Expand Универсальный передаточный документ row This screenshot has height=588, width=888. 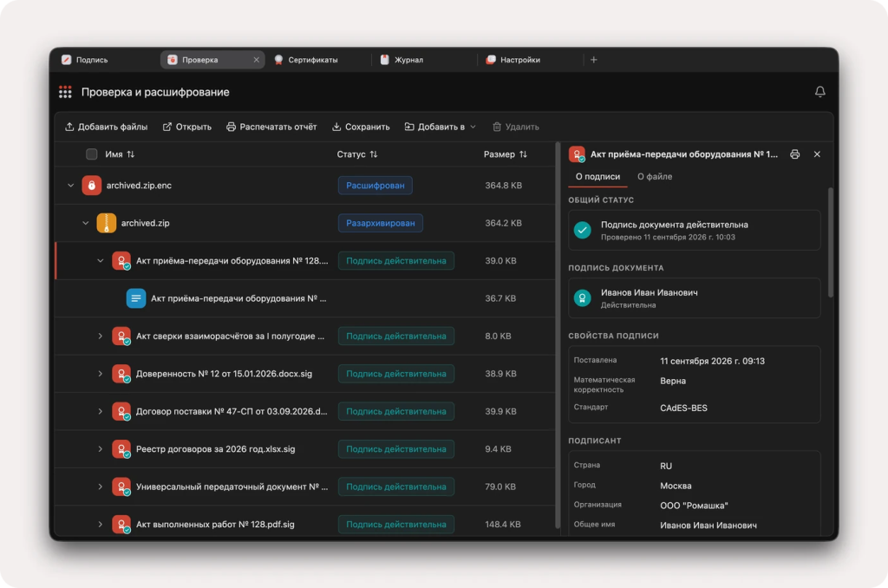click(101, 487)
